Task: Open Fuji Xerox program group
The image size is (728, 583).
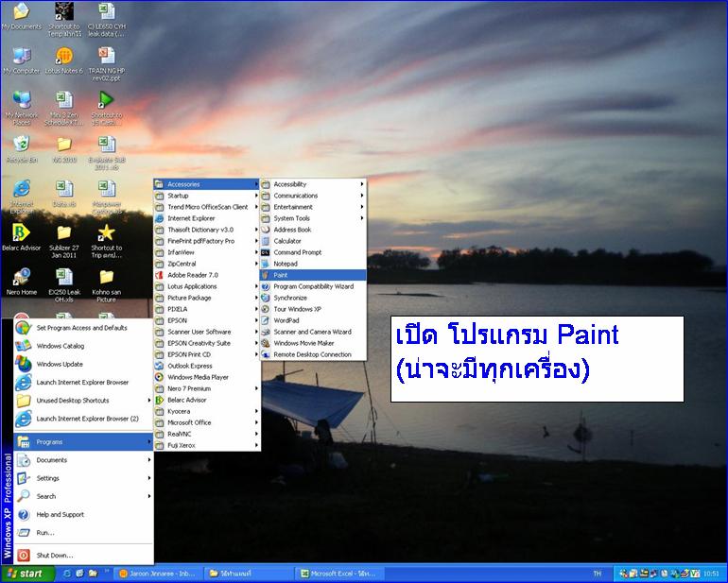Action: 207,445
